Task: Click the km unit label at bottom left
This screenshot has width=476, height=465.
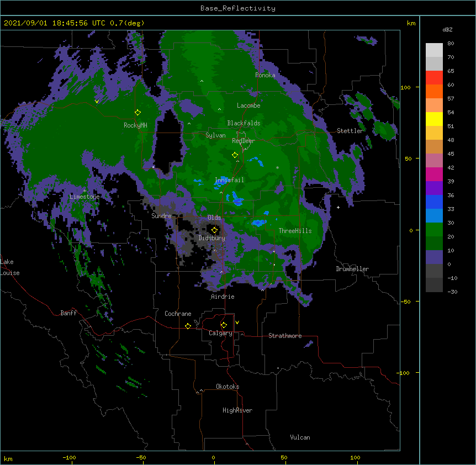Action: click(x=8, y=458)
